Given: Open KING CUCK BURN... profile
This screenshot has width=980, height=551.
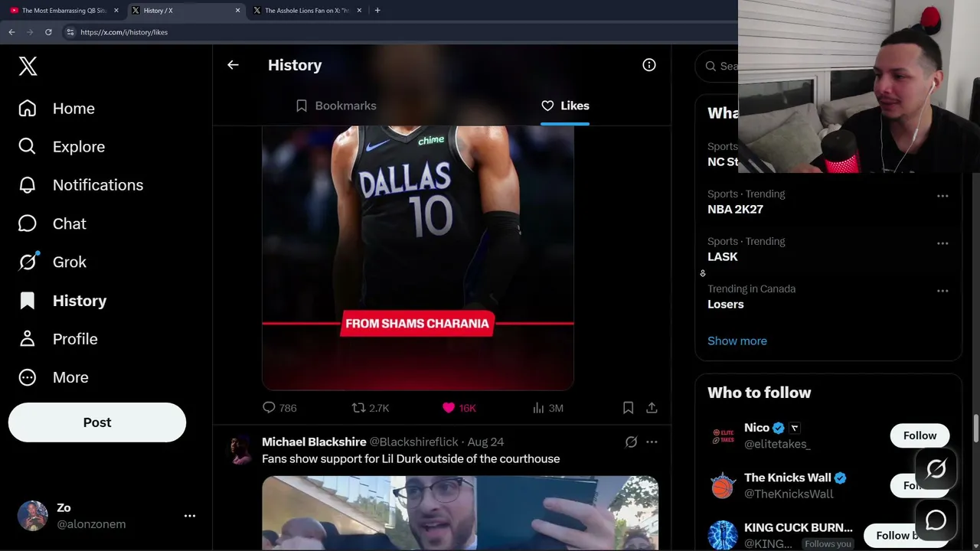Looking at the screenshot, I should pyautogui.click(x=798, y=527).
